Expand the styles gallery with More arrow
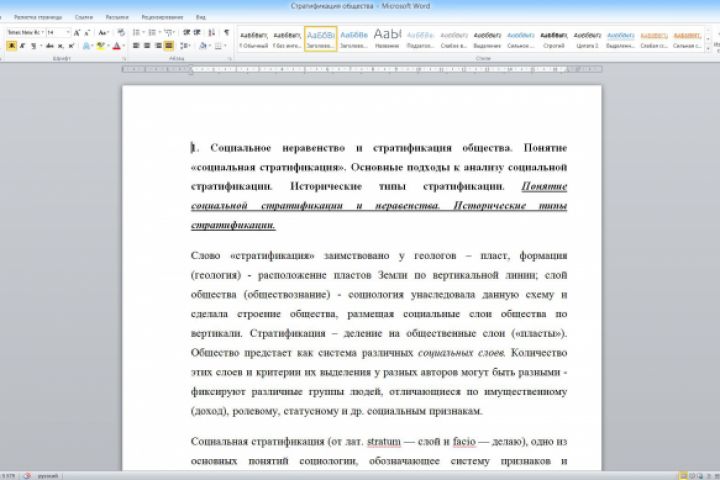The height and width of the screenshot is (480, 720). (x=708, y=48)
